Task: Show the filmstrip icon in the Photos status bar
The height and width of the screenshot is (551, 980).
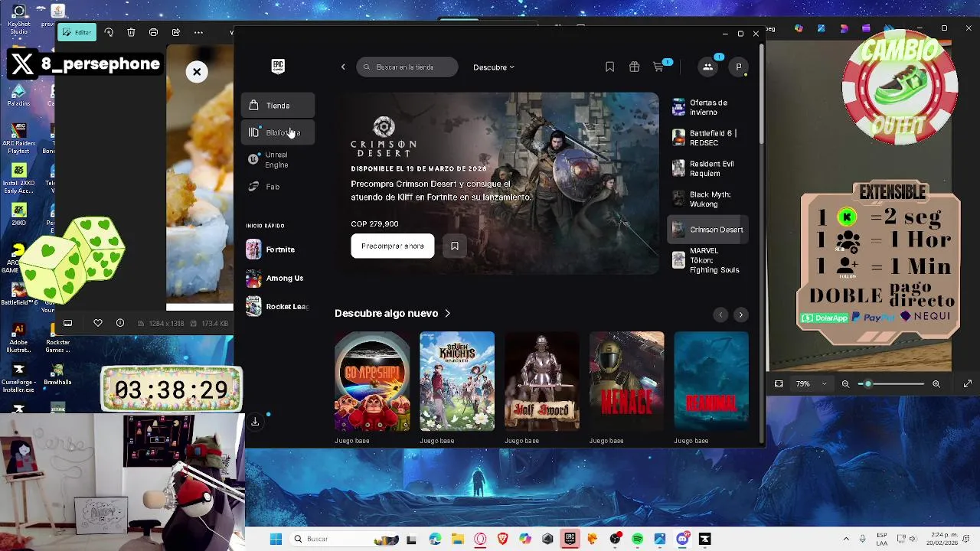Action: (67, 323)
